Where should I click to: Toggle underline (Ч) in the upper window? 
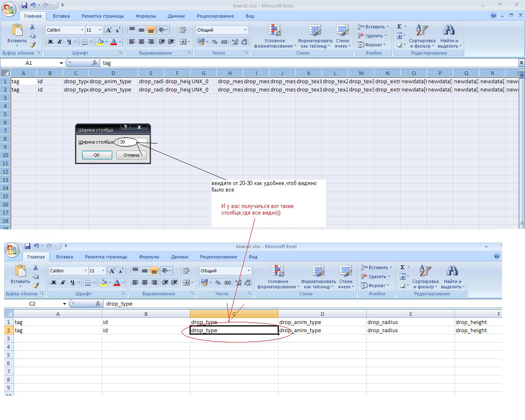tap(69, 42)
